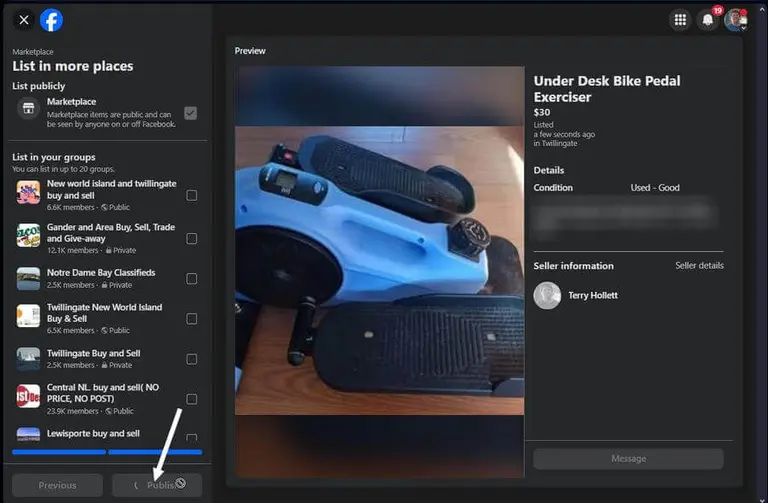
Task: Check Twillingate Buy and Sell group
Action: [192, 359]
